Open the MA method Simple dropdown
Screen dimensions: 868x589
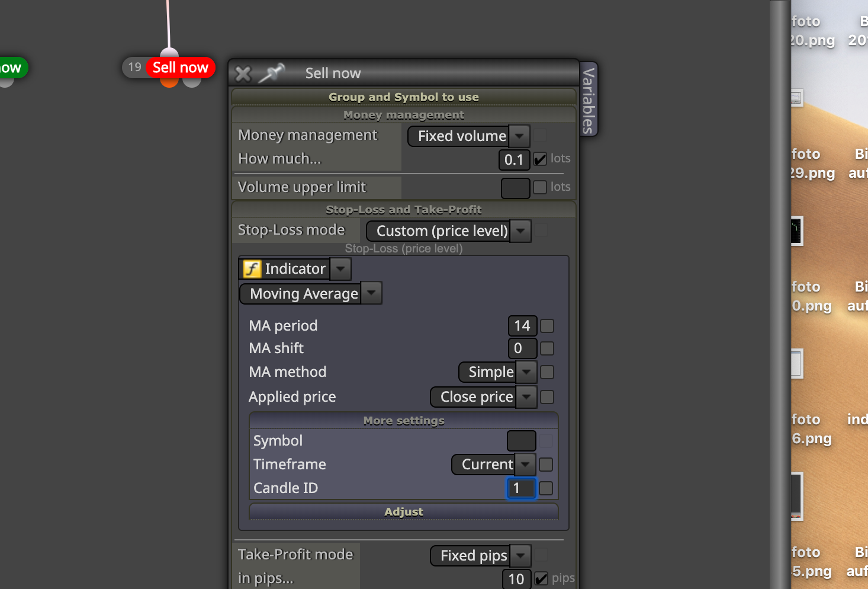pos(497,372)
